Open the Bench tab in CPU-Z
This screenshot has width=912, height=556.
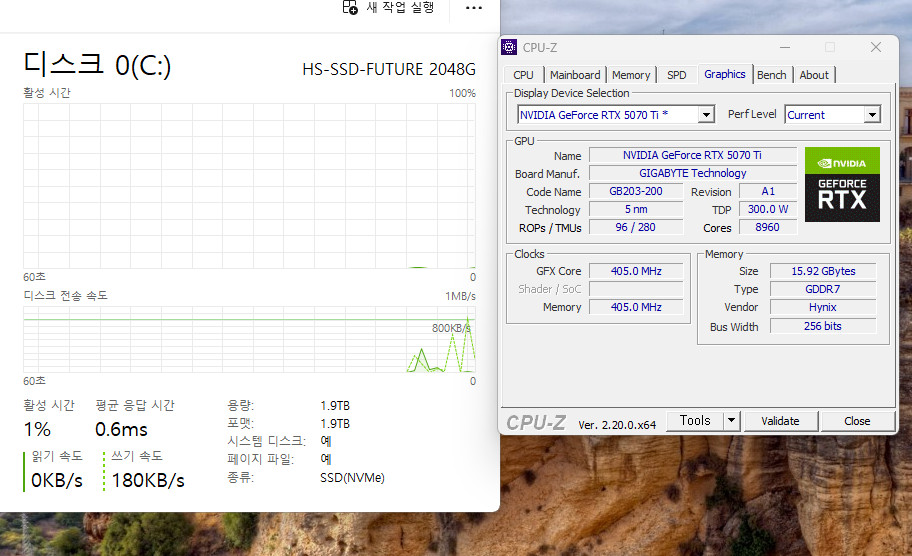[771, 75]
